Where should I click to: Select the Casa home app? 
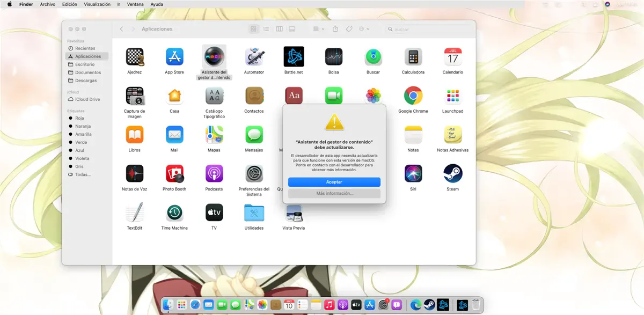(x=174, y=96)
